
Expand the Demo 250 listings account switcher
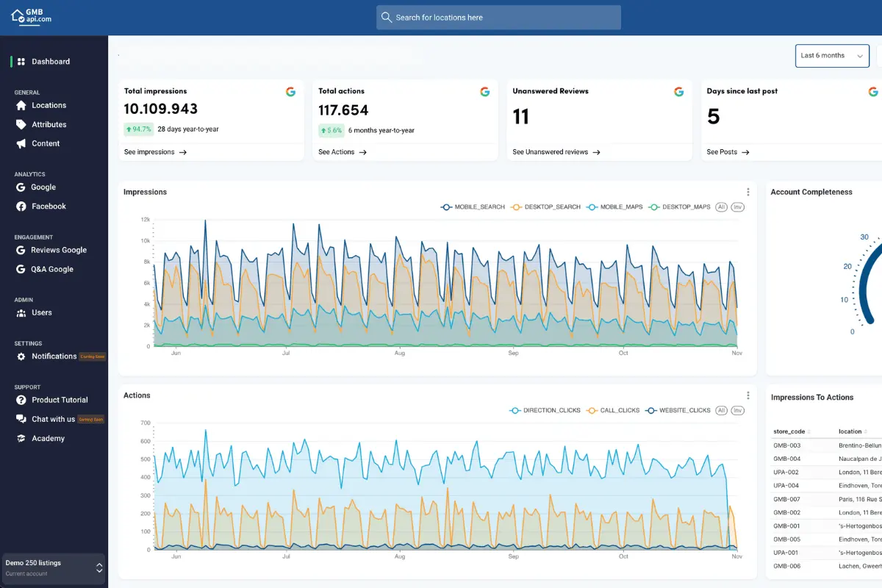tap(53, 567)
